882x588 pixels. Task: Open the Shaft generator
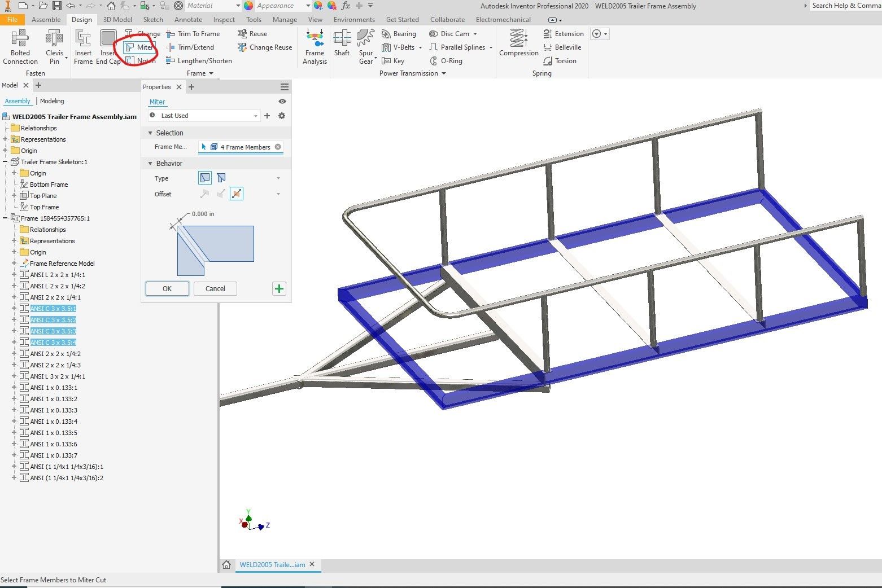(x=342, y=43)
